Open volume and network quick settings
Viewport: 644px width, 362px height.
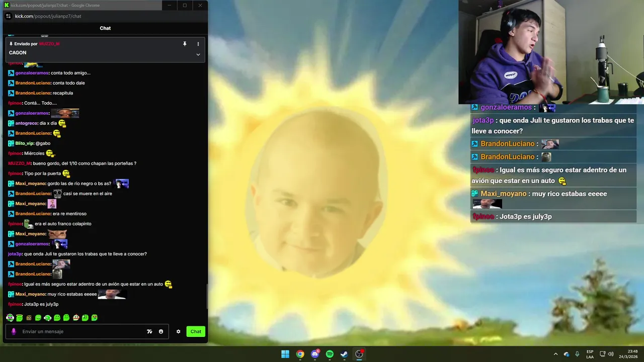[607, 354]
